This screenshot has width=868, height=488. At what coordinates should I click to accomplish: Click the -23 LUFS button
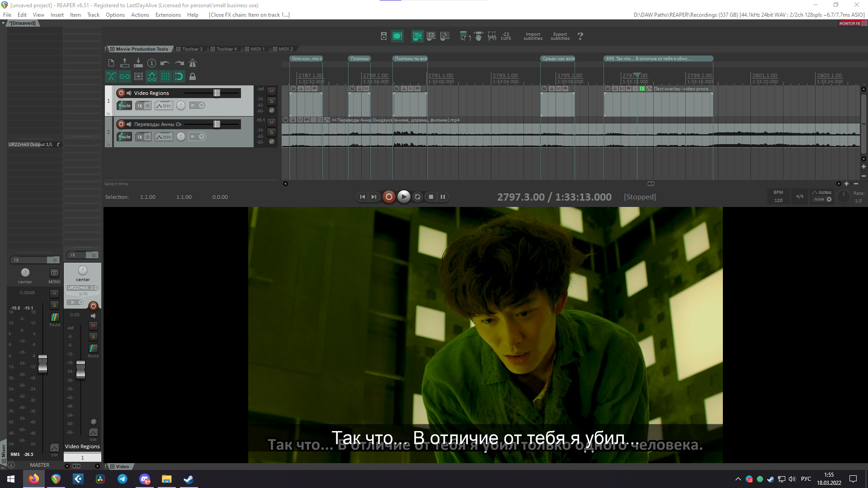(x=506, y=36)
